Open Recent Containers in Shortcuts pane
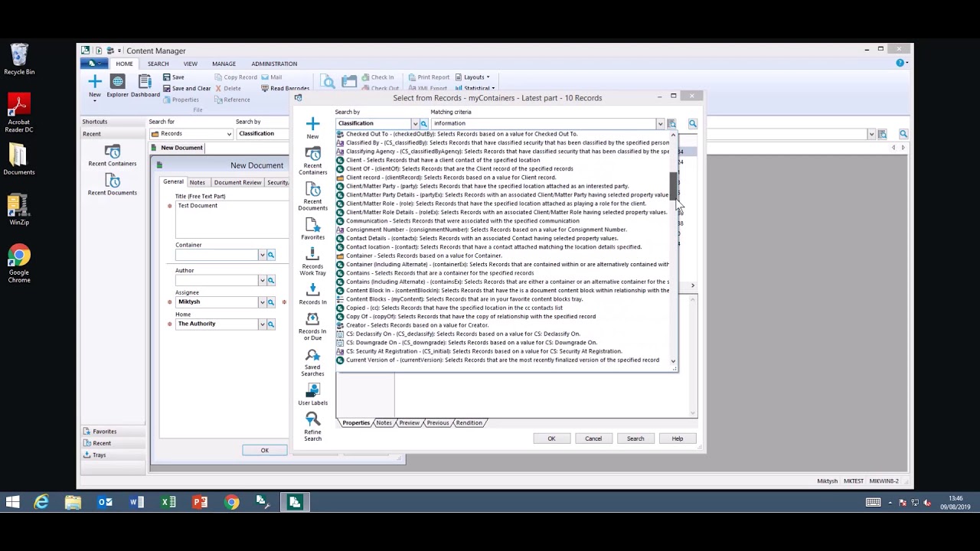 pyautogui.click(x=112, y=155)
